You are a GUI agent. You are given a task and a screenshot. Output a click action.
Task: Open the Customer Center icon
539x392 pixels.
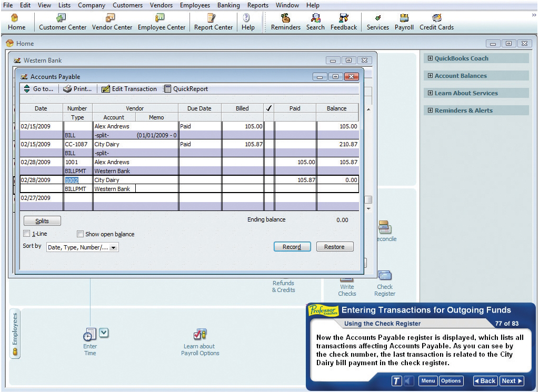tap(63, 22)
